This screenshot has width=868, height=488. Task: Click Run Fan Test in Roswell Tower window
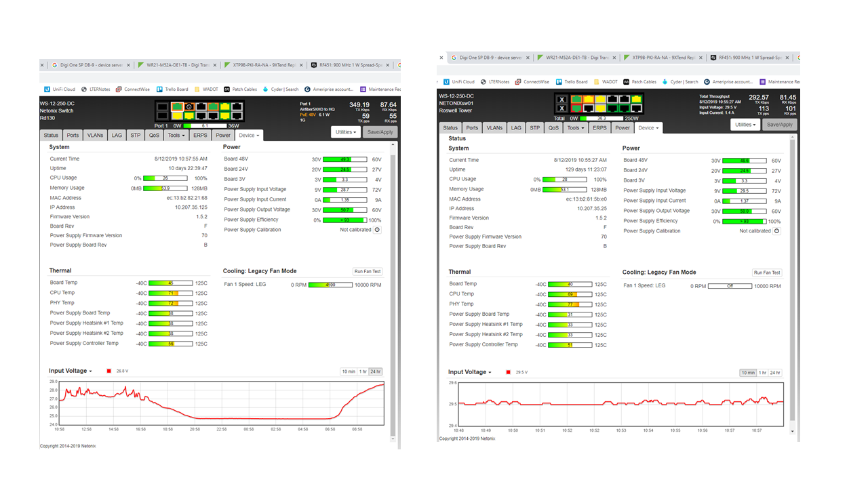click(767, 272)
